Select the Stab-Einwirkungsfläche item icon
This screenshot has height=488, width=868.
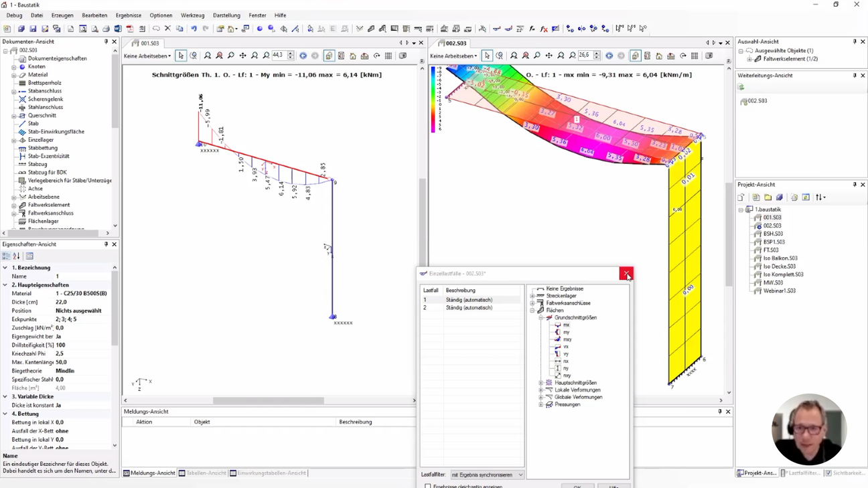(x=22, y=132)
